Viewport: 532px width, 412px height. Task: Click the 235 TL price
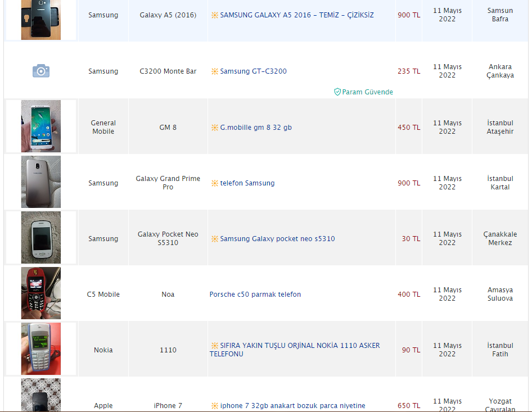click(x=409, y=71)
